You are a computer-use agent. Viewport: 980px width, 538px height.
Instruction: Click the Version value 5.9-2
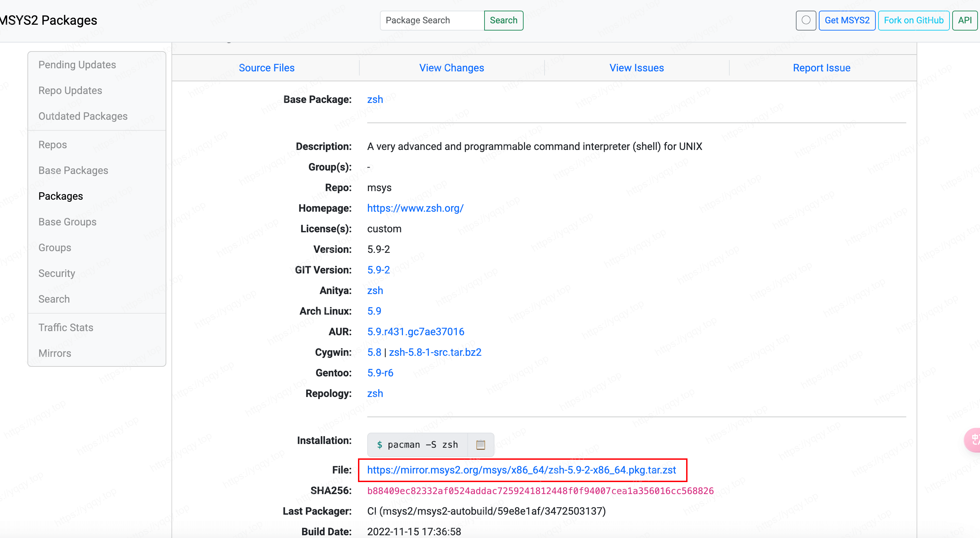(378, 249)
